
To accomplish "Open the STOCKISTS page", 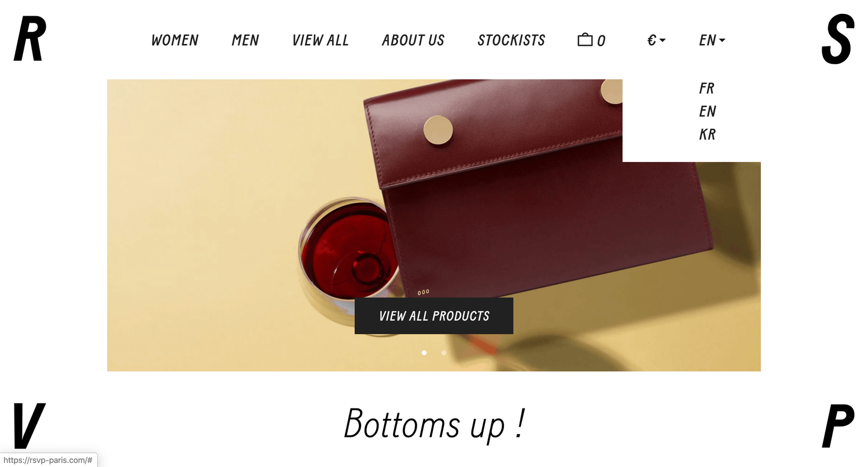I will point(512,40).
